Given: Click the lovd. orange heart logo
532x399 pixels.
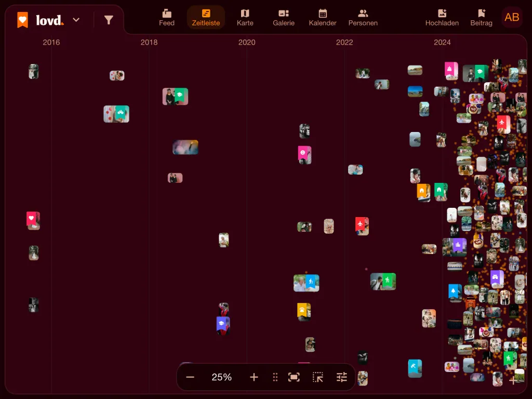Looking at the screenshot, I should click(23, 20).
